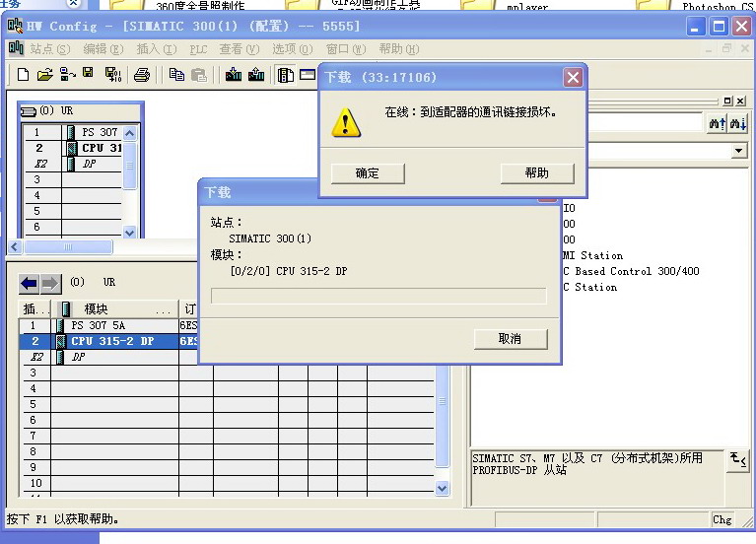Click the catalog search down binoculars icon
The height and width of the screenshot is (544, 756).
737,123
